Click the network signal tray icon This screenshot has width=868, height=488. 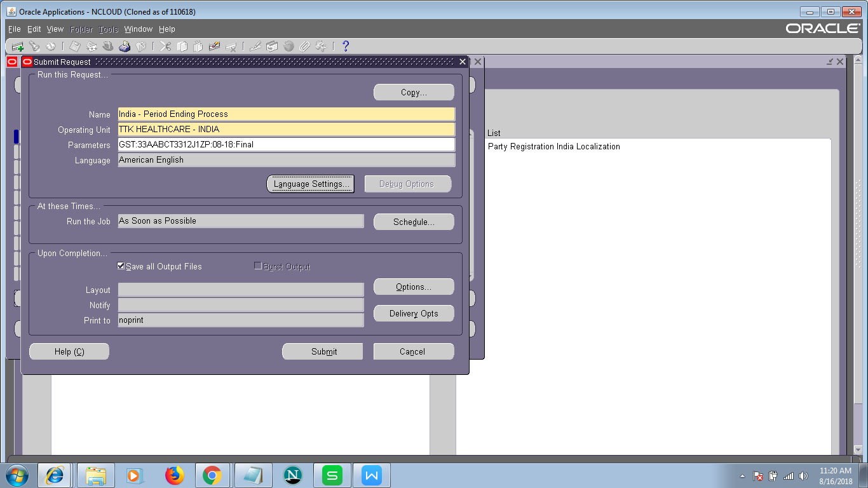[789, 476]
